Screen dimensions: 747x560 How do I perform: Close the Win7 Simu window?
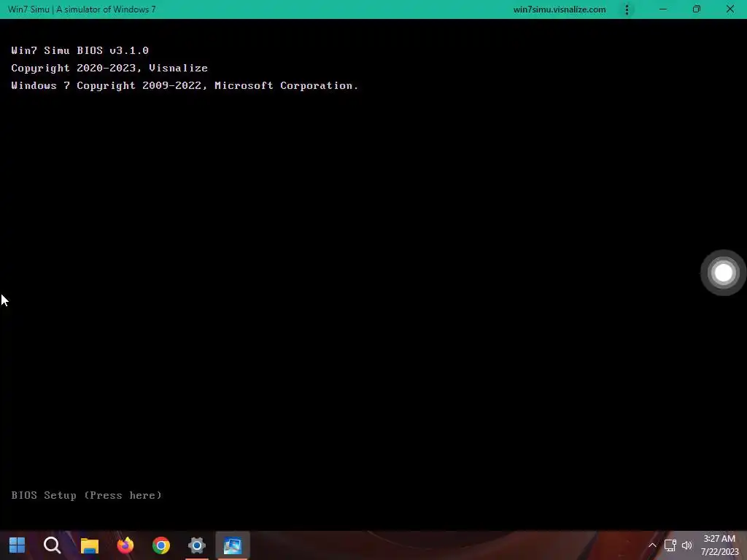(729, 9)
